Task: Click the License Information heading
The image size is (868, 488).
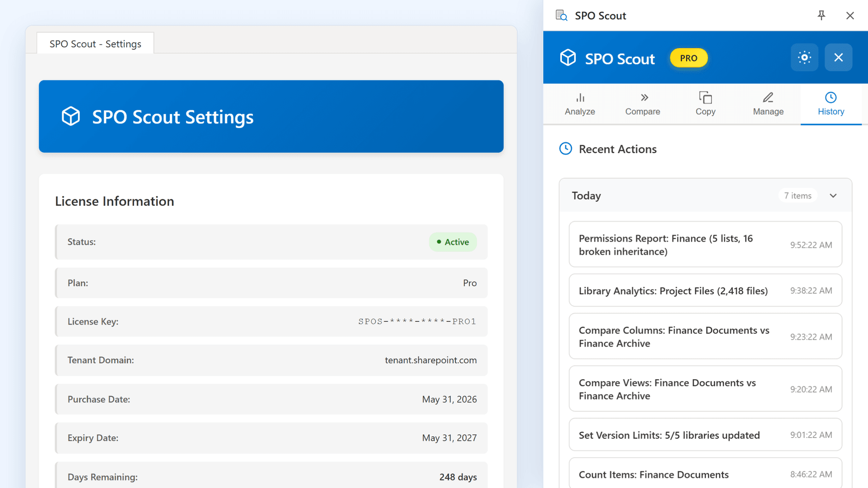Action: coord(114,201)
